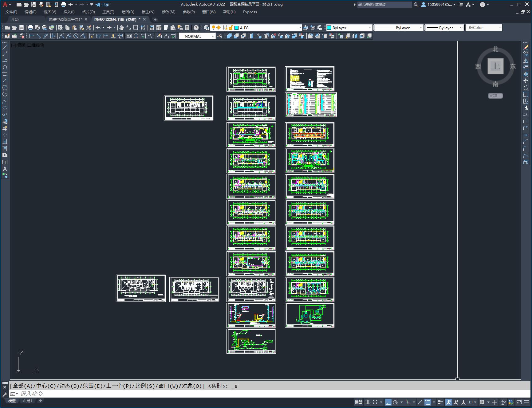Viewport: 532px width, 408px height.
Task: Open the ByLayer color dropdown
Action: (x=370, y=28)
